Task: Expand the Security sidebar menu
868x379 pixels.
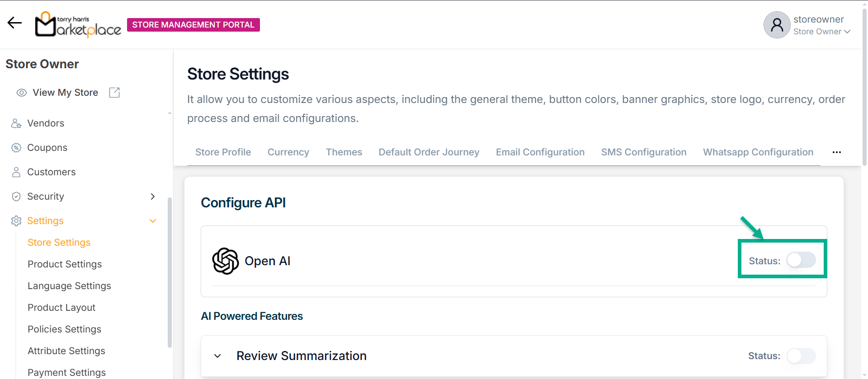Action: (x=153, y=197)
